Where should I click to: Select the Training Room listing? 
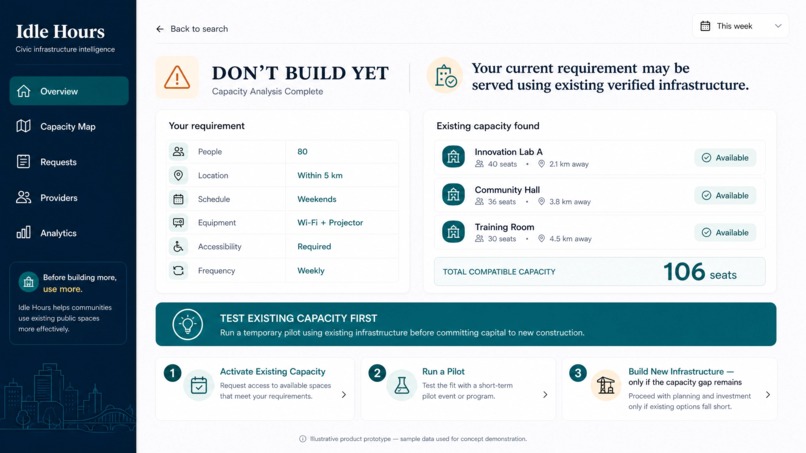point(599,232)
